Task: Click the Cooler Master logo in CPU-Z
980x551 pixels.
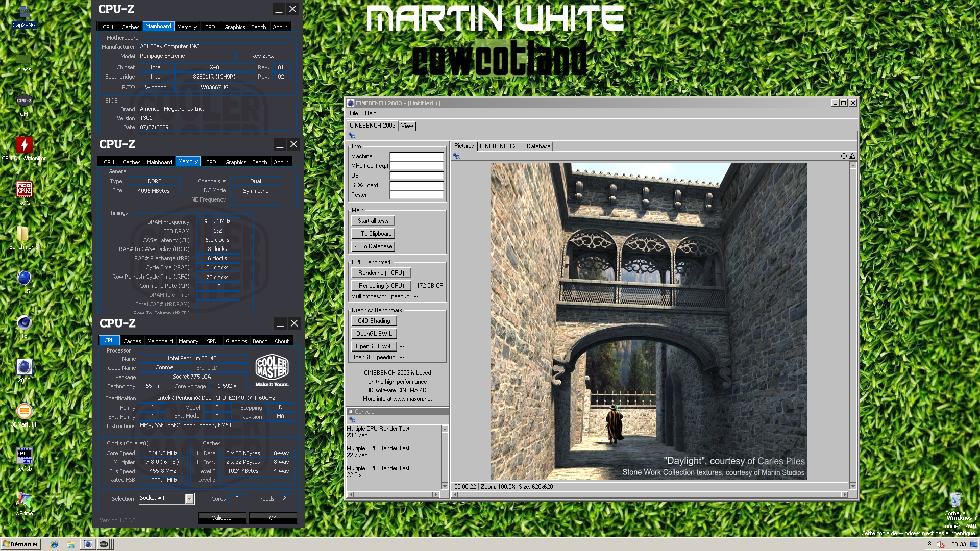Action: (x=272, y=370)
